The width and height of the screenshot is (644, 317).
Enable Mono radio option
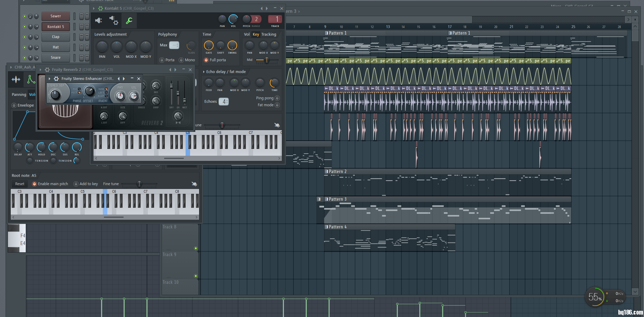pyautogui.click(x=181, y=60)
